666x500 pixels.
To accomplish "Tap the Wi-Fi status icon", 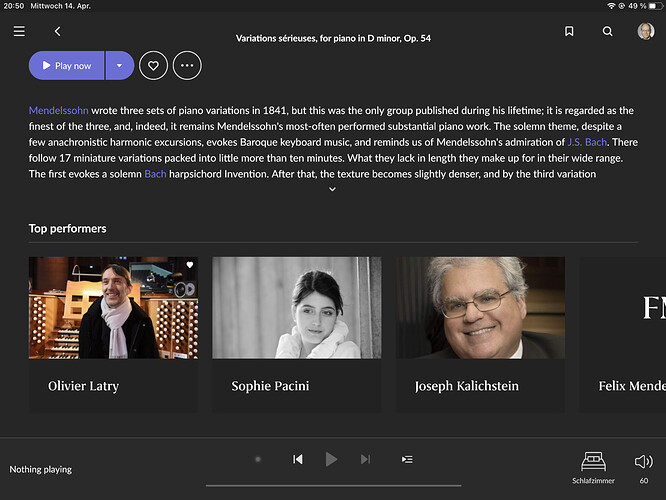I will pyautogui.click(x=611, y=6).
